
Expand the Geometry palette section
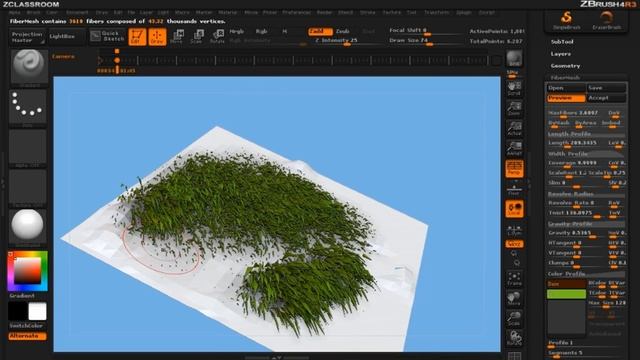(x=565, y=66)
